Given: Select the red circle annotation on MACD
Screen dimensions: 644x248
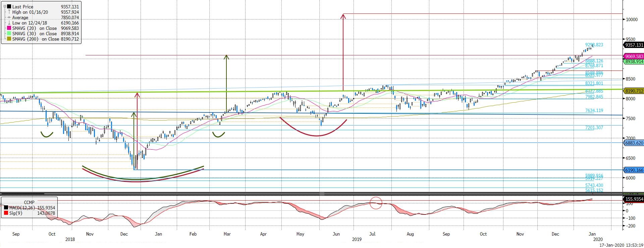Looking at the screenshot, I should [376, 203].
